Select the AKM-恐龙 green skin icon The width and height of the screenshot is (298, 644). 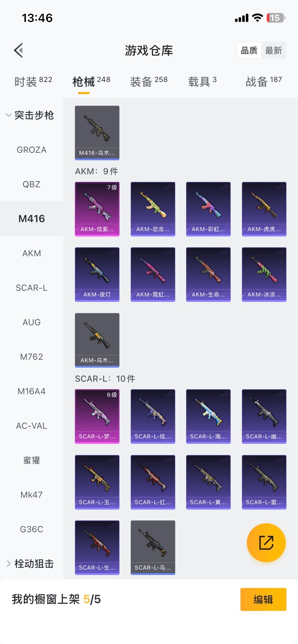[153, 209]
